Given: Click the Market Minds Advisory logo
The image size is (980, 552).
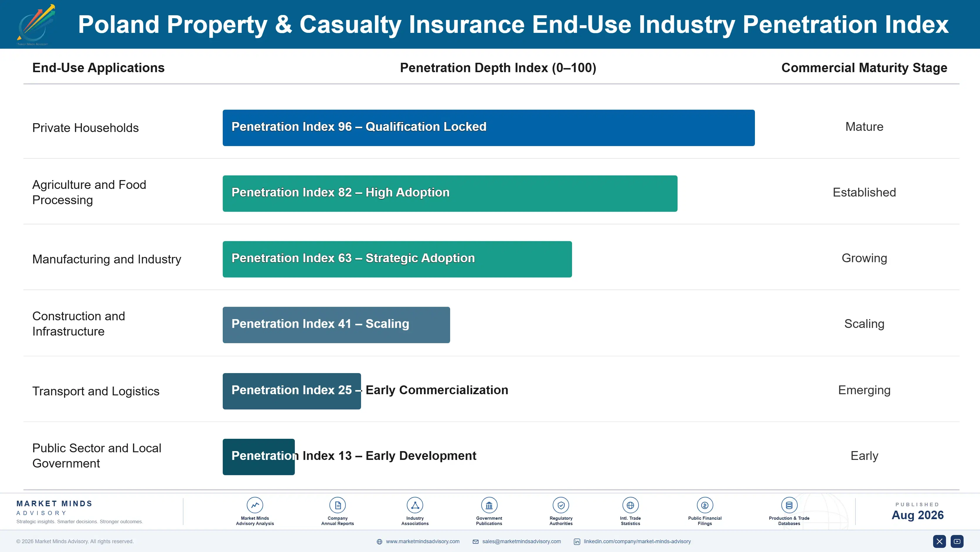Looking at the screenshot, I should tap(36, 25).
